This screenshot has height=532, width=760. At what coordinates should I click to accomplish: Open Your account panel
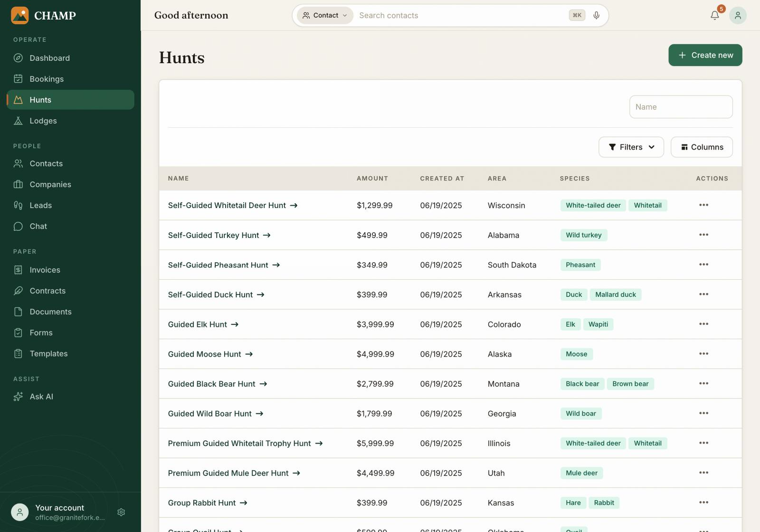click(x=70, y=512)
